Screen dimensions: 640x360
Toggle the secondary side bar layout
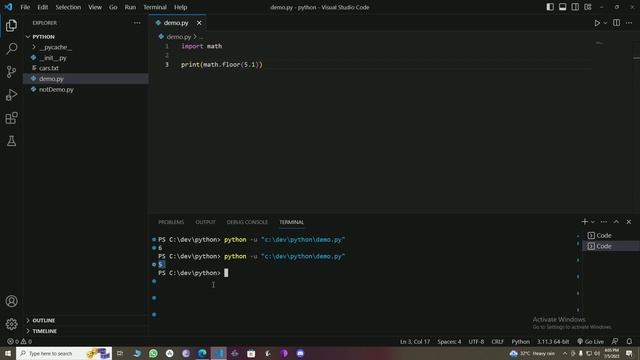tap(575, 7)
